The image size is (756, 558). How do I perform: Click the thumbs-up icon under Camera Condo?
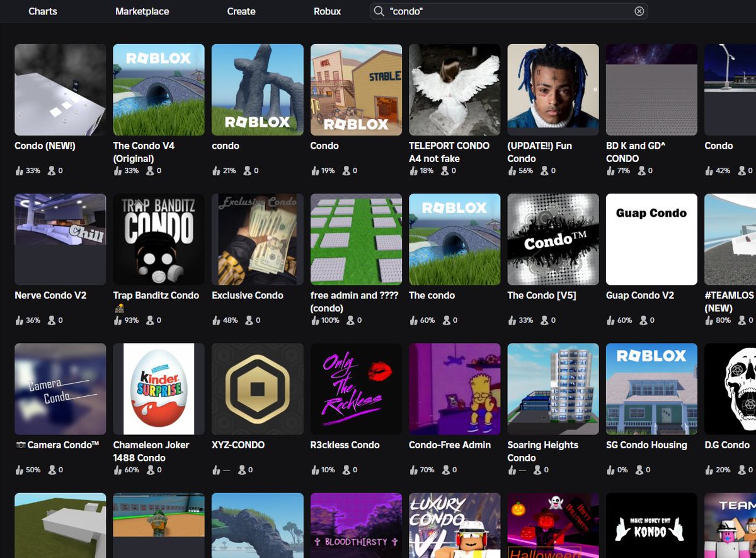pos(20,470)
